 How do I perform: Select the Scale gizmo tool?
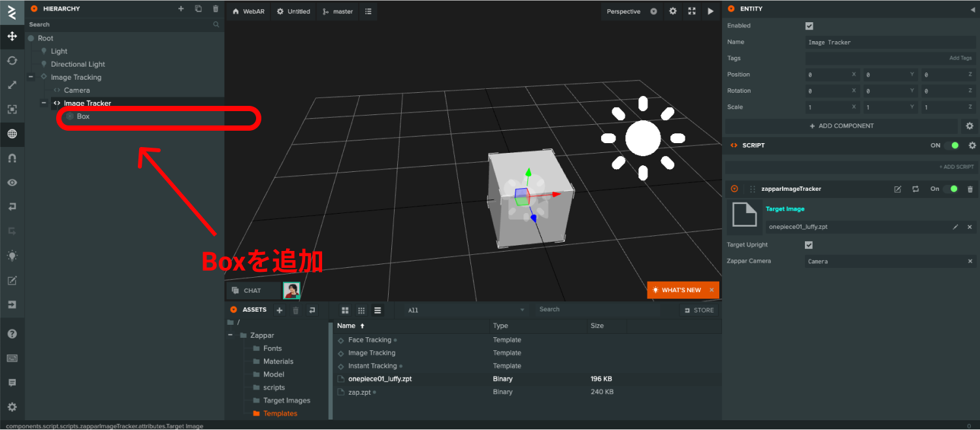(x=12, y=85)
